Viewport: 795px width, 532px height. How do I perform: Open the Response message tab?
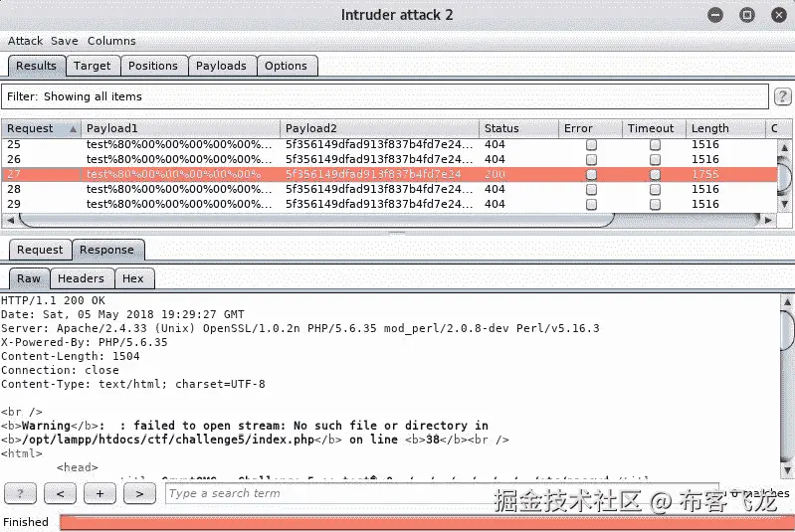[107, 250]
